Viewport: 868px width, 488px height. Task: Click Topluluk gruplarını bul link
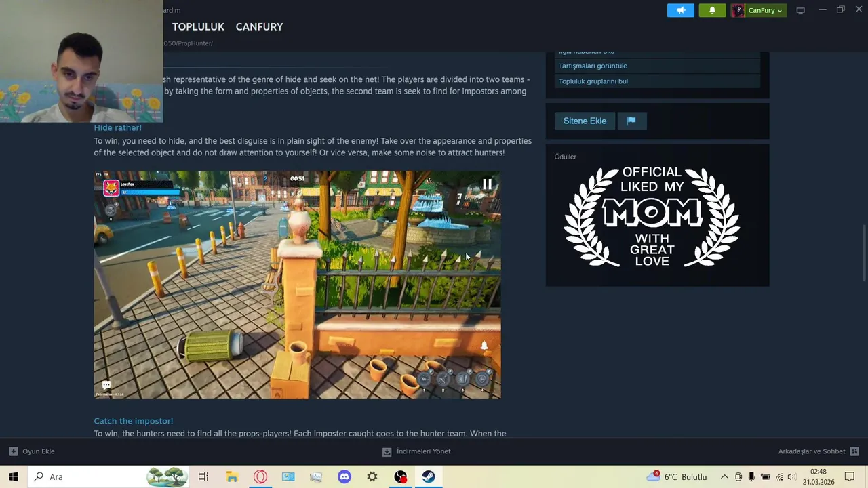point(593,81)
